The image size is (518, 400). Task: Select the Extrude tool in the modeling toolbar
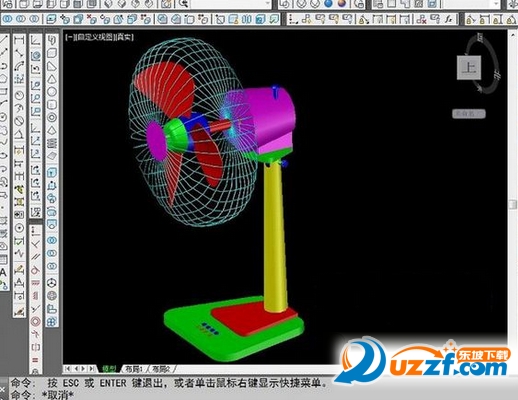tap(52, 173)
